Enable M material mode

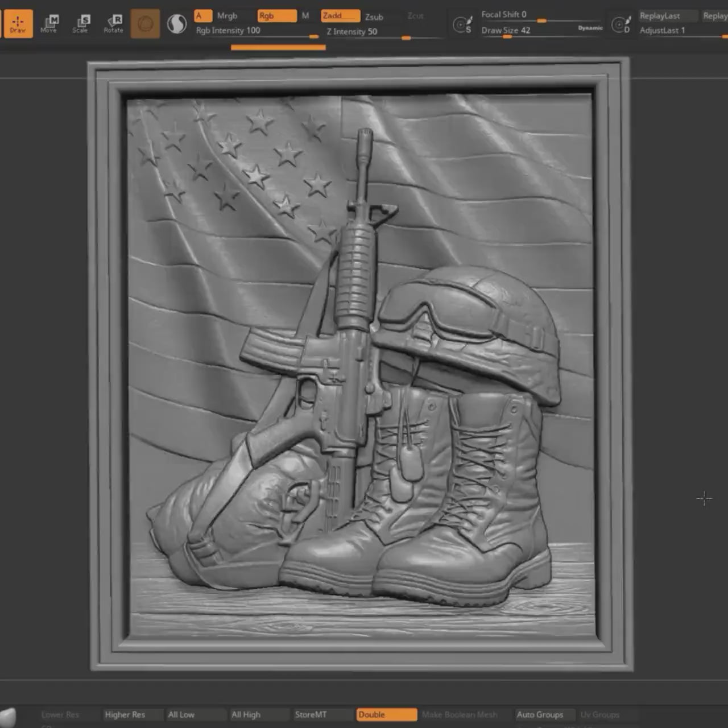pos(305,16)
